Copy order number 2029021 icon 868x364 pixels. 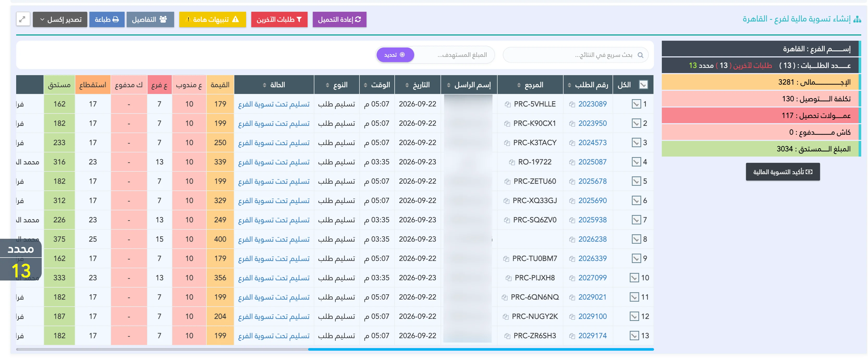click(572, 297)
